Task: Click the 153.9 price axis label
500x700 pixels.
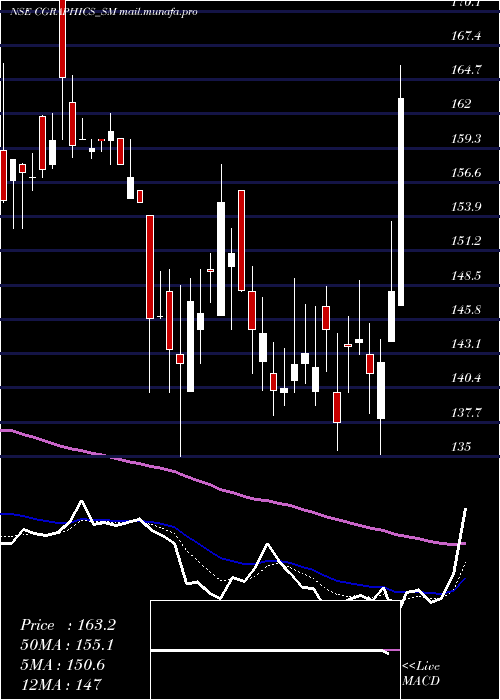Action: coord(467,207)
